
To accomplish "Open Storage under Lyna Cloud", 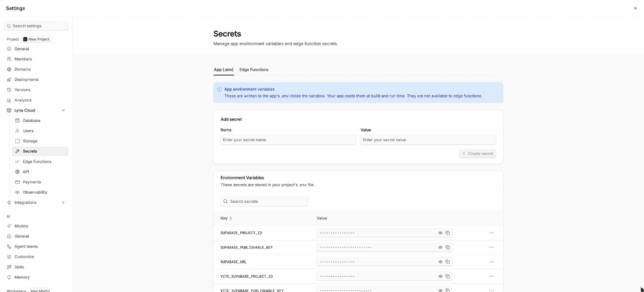I will [40, 141].
